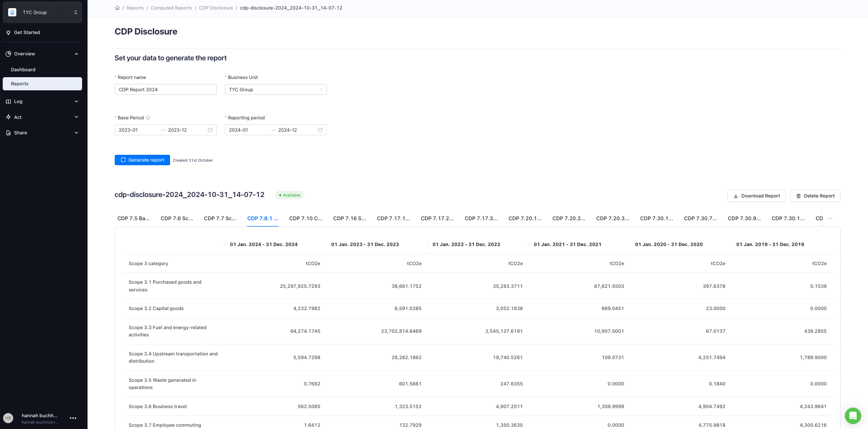Viewport: 868px width, 429px height.
Task: Switch to the CDP 7.7 Sc... tab
Action: point(220,218)
